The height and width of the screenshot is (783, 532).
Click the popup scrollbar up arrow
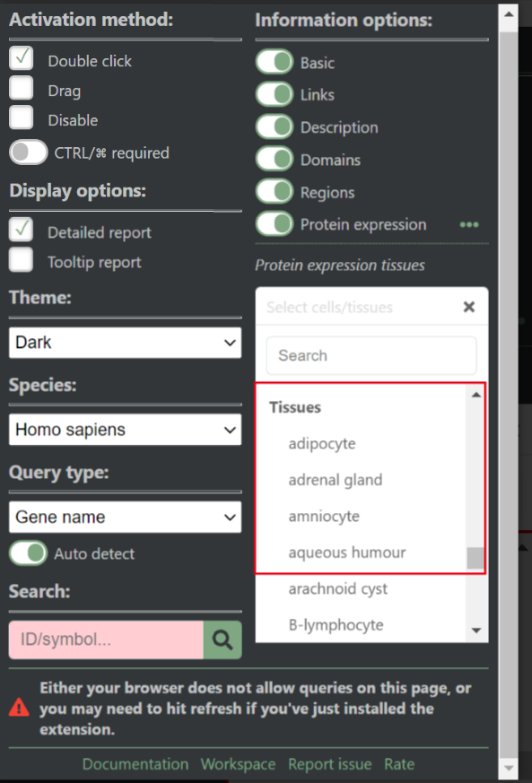509,14
